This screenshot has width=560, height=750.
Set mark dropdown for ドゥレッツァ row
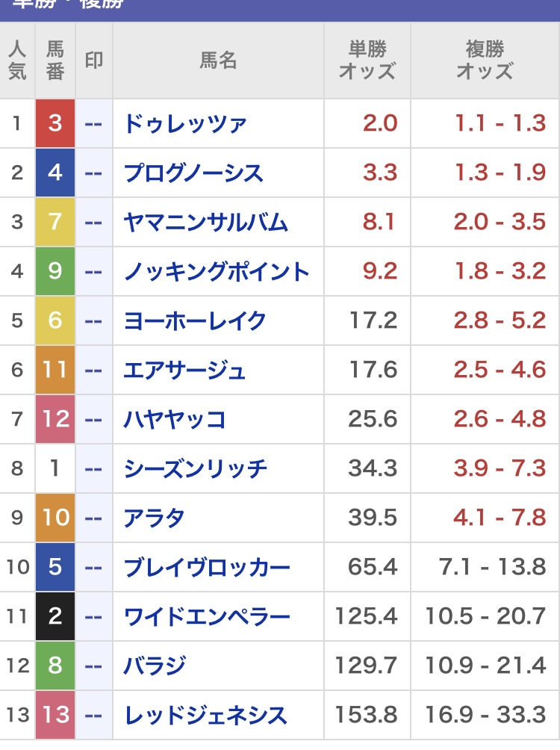pos(93,123)
